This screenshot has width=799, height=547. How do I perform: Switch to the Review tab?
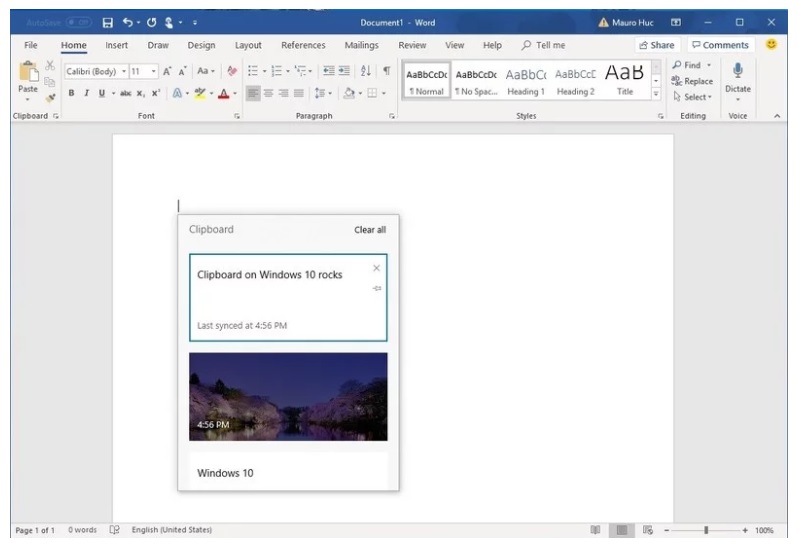(x=412, y=45)
